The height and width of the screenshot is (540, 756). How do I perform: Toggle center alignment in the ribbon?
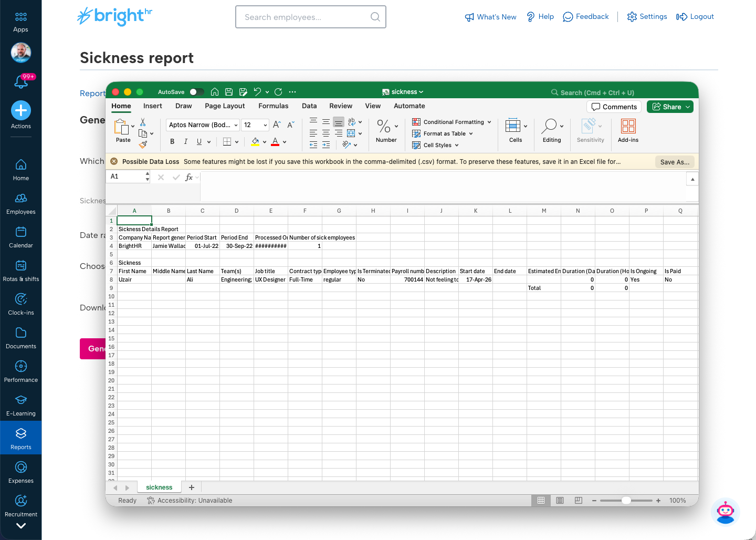[325, 133]
